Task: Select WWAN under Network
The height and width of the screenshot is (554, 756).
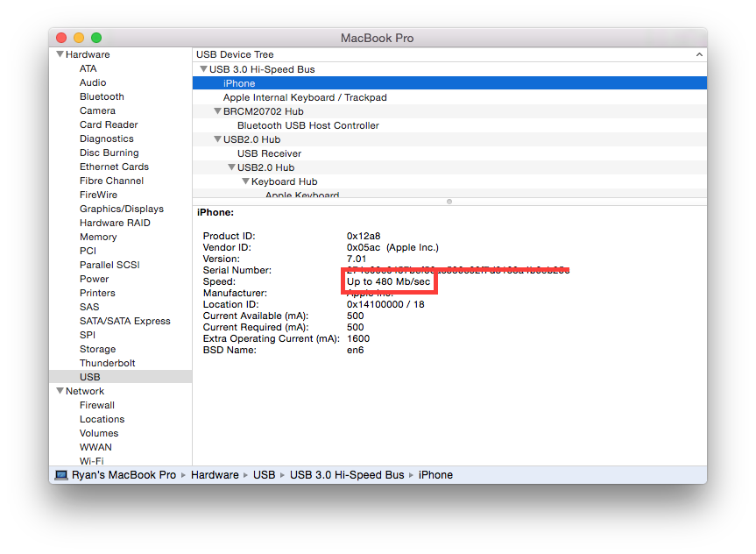Action: point(95,446)
